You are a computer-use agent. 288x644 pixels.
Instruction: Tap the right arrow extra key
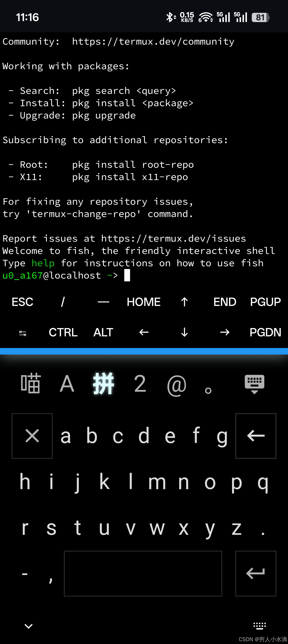(x=225, y=332)
